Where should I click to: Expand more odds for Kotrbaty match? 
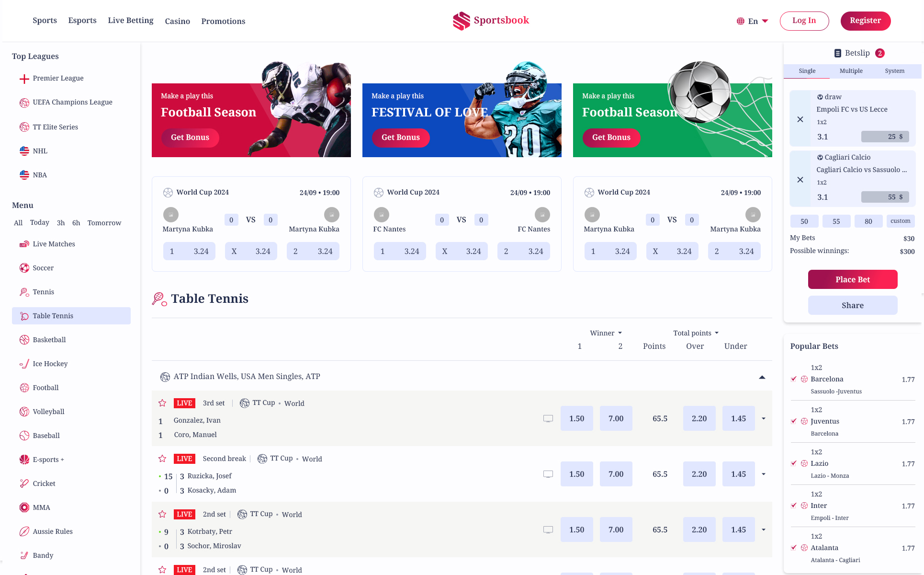coord(764,529)
